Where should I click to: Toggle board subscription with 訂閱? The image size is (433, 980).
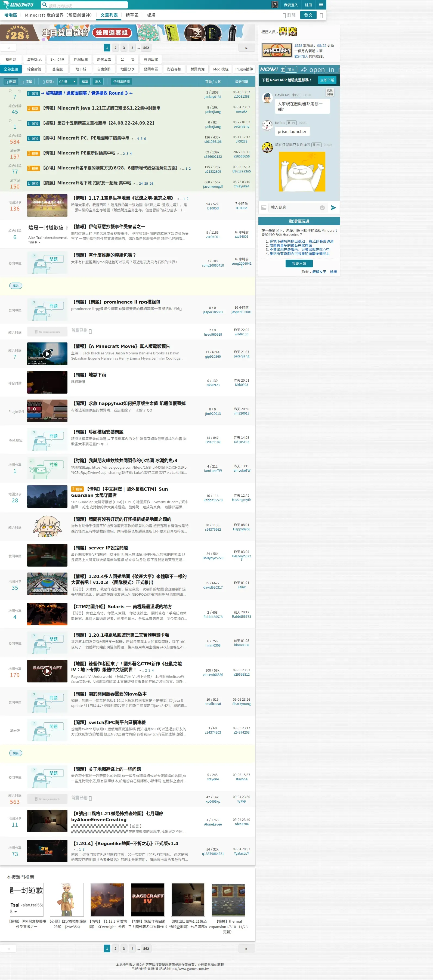[x=289, y=15]
